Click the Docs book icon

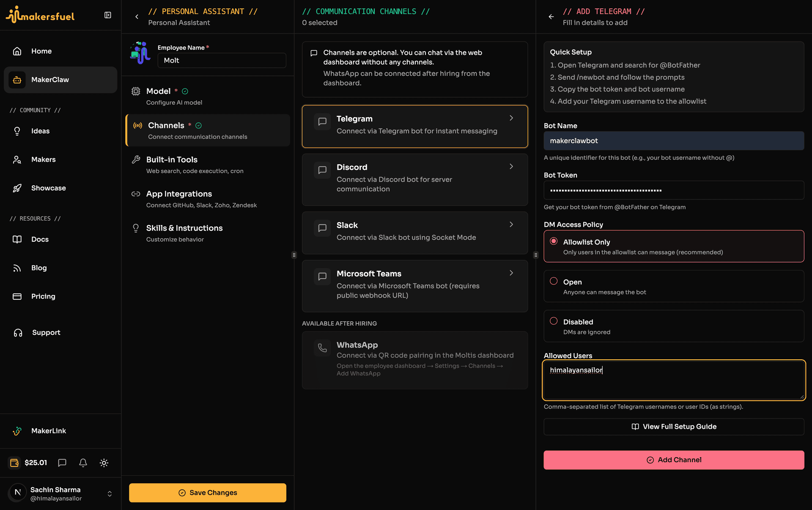click(x=17, y=239)
